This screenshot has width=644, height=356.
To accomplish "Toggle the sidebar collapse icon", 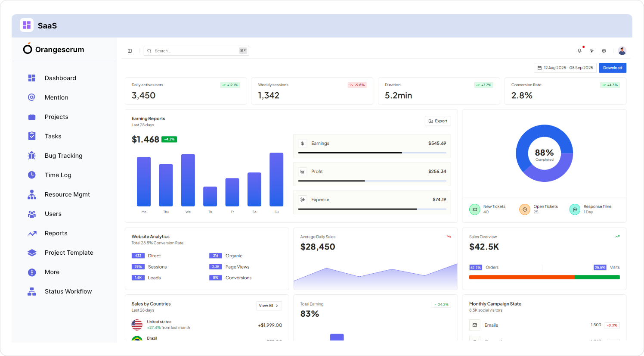I will tap(130, 51).
